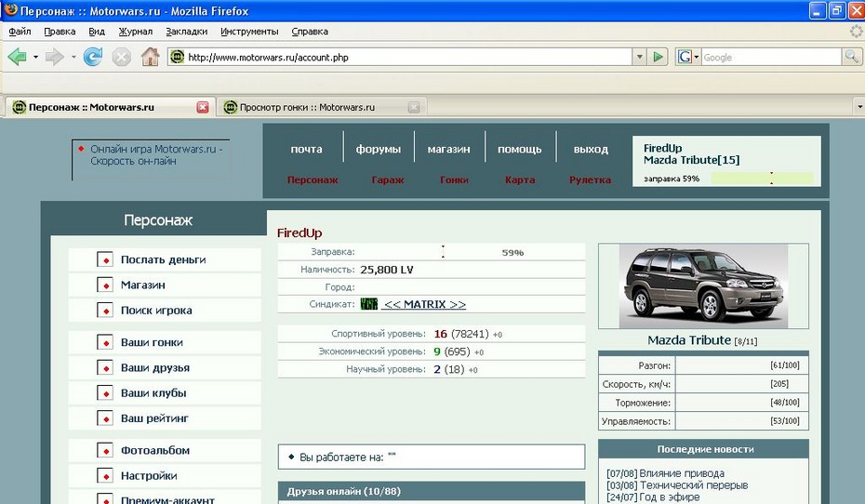Click the Ваш рейтинг sidebar bullet icon
Viewport: 865px width, 504px height.
[105, 418]
